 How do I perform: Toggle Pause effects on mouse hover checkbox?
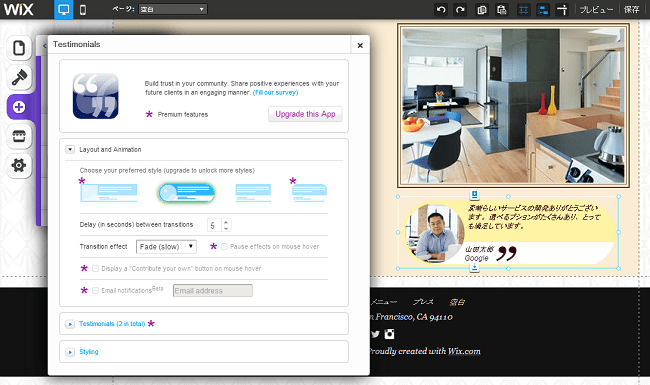(x=224, y=247)
